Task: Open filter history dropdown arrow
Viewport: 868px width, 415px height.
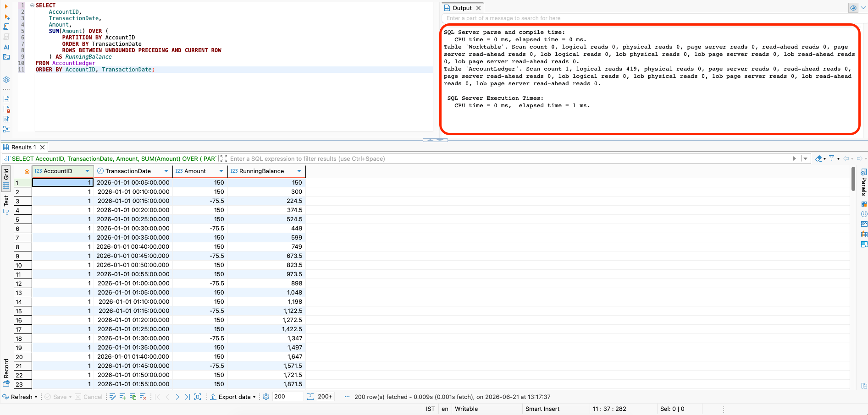Action: (x=805, y=158)
